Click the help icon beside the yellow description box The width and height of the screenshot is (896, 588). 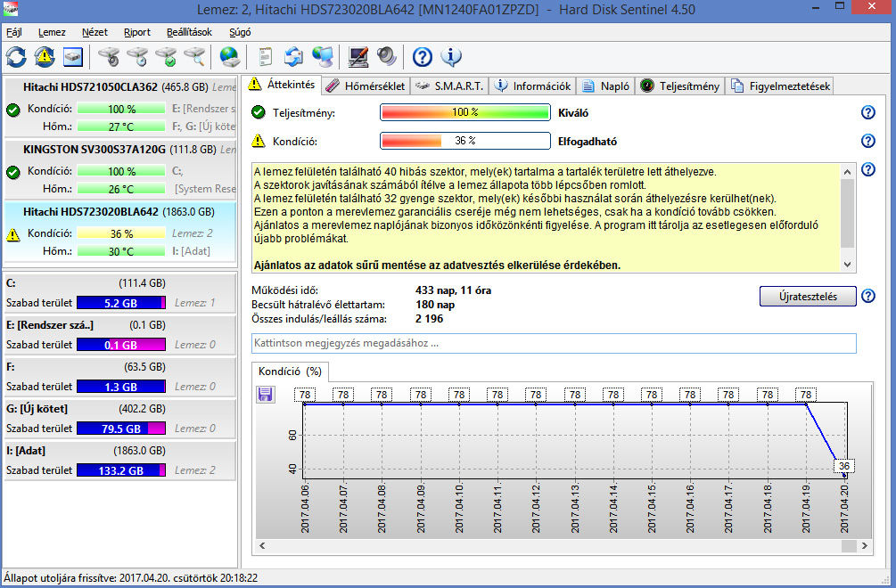[868, 169]
